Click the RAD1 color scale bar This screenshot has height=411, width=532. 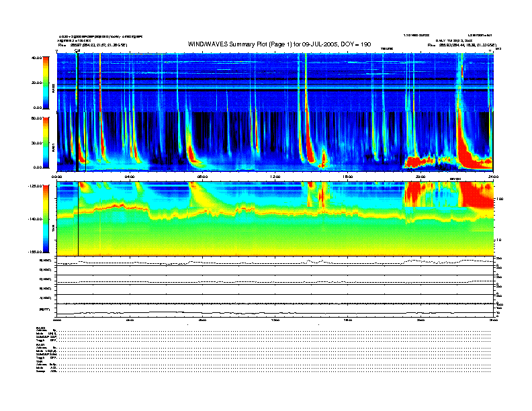point(46,142)
